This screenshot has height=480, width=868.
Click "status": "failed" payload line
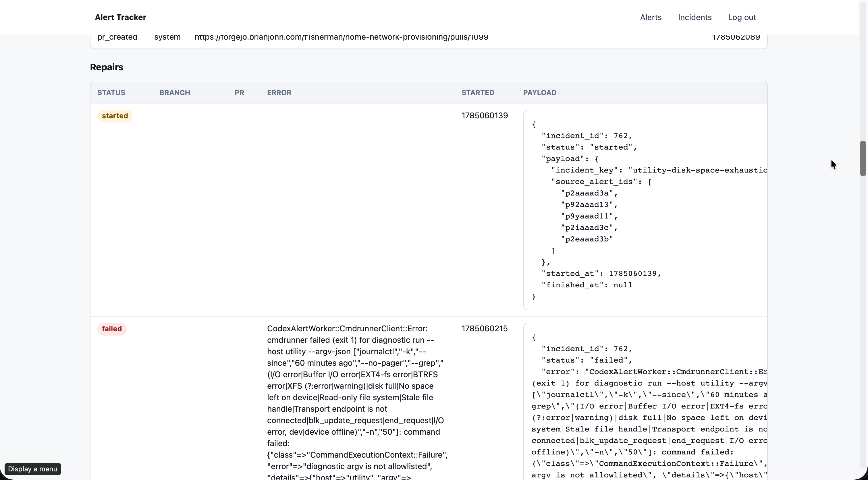click(587, 360)
